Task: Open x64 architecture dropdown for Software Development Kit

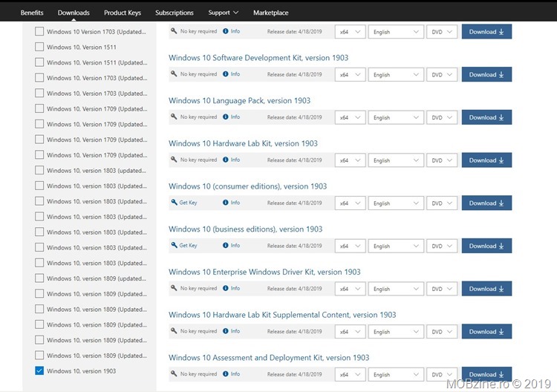Action: (351, 74)
